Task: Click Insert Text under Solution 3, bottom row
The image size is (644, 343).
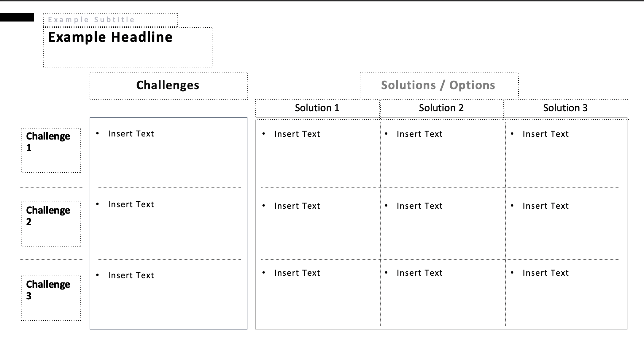Action: point(546,273)
